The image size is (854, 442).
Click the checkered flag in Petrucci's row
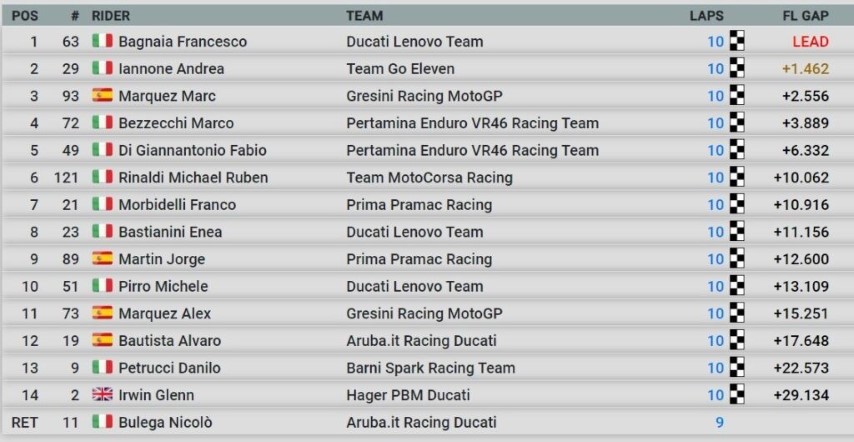(738, 368)
